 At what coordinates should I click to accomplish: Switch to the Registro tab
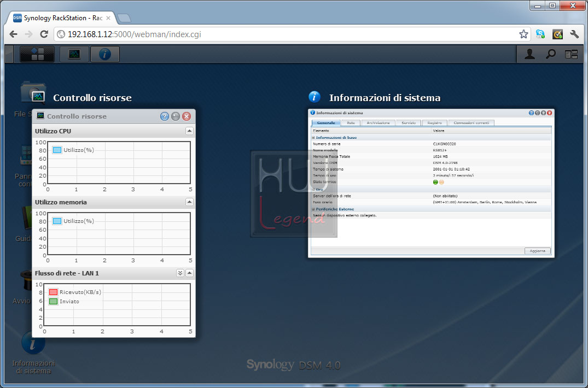pyautogui.click(x=434, y=123)
